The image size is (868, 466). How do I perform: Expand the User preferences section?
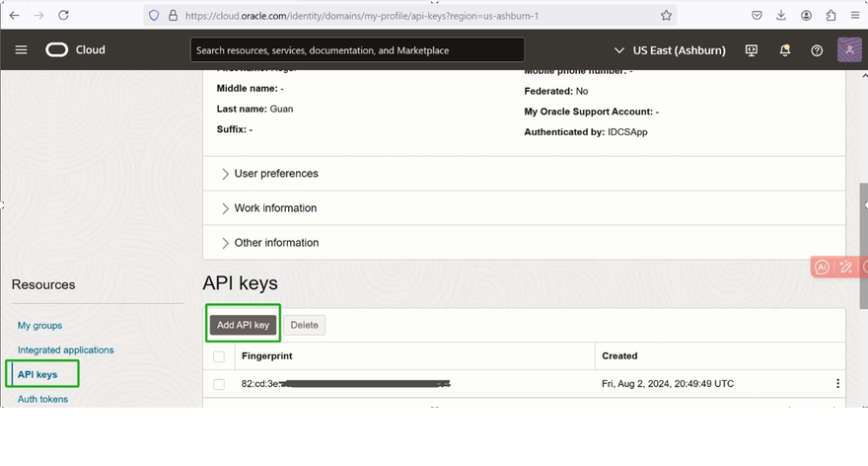pyautogui.click(x=275, y=174)
